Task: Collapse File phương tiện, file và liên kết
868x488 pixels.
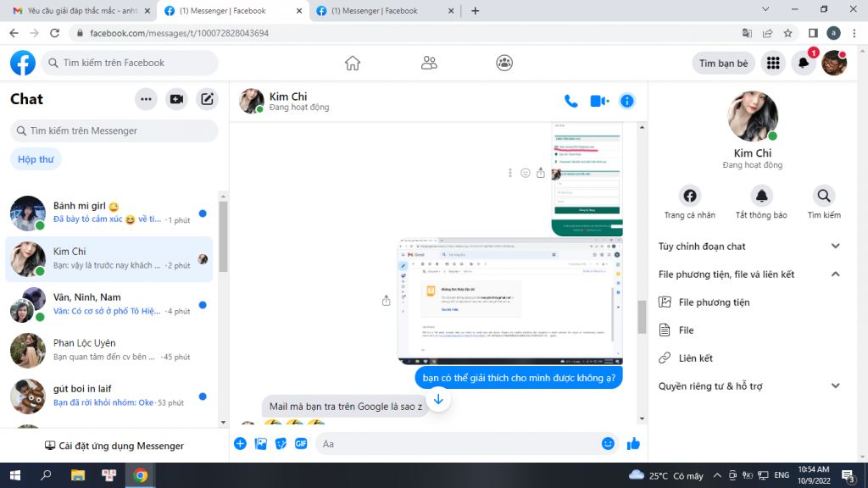Action: [835, 274]
